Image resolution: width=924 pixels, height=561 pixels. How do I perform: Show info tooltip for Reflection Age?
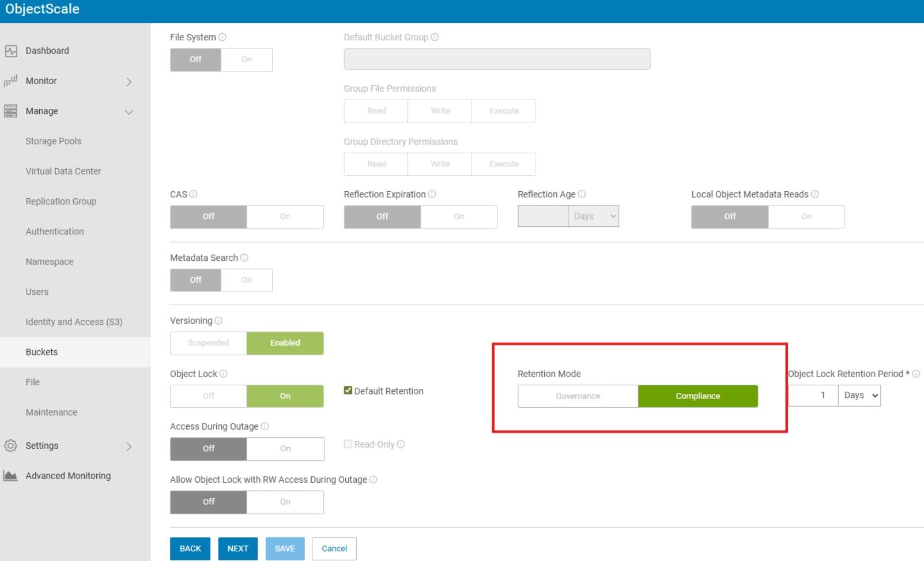click(582, 195)
